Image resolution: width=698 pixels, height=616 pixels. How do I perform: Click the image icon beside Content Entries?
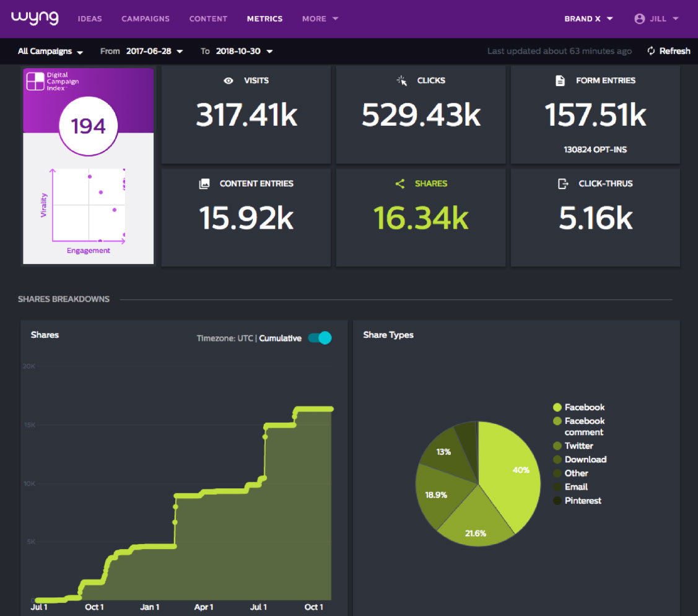tap(204, 184)
